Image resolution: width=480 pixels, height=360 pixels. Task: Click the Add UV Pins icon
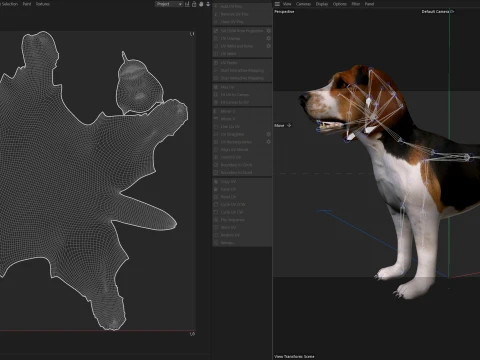pos(216,6)
